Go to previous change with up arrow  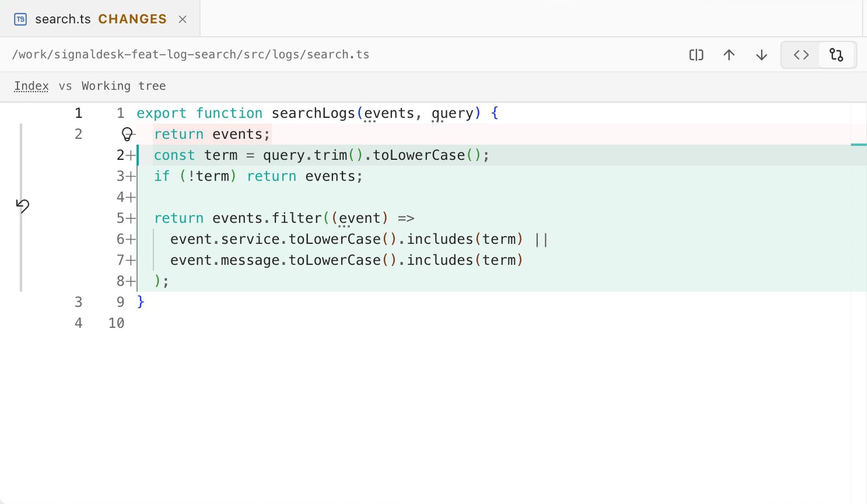729,55
